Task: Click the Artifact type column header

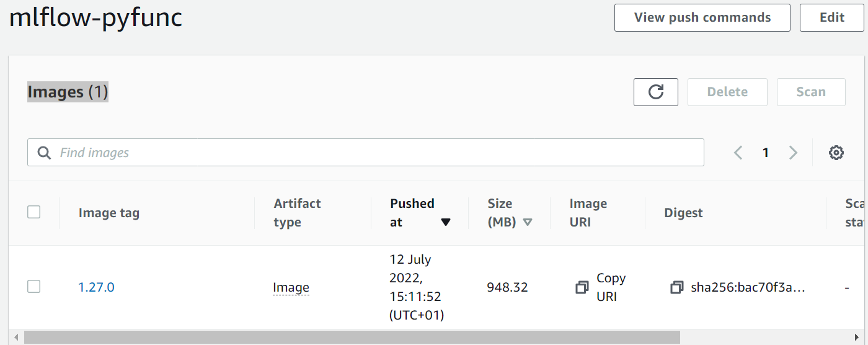Action: click(297, 213)
